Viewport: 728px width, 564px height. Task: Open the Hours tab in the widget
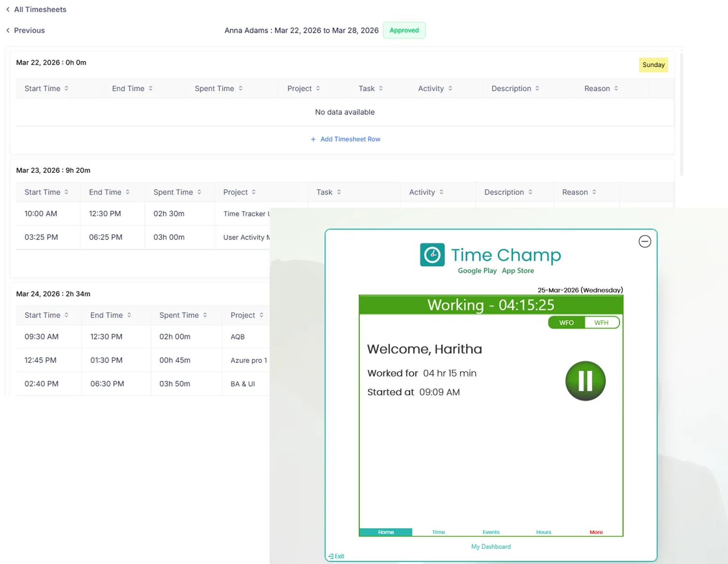[543, 532]
